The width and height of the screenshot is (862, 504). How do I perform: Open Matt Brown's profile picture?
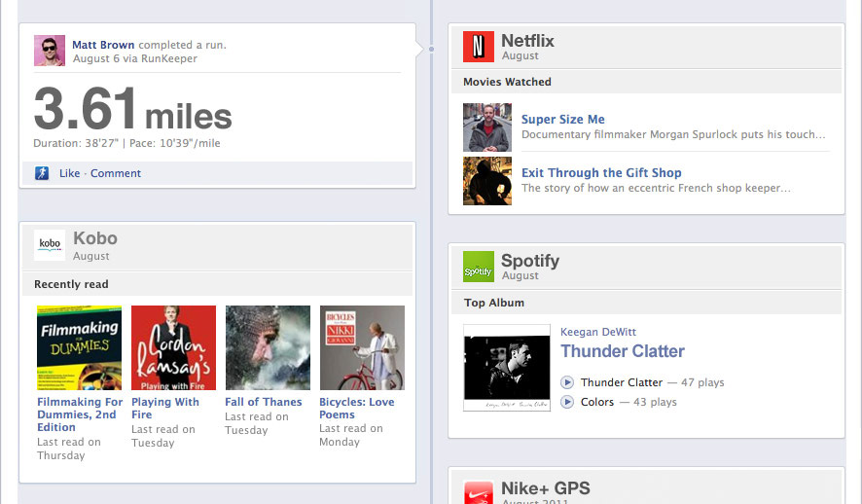(50, 51)
